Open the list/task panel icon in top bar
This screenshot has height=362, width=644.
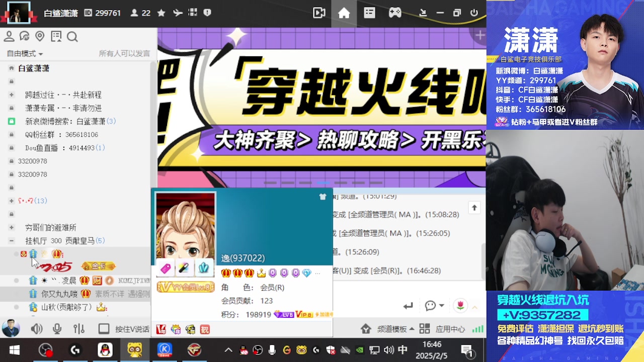pos(370,13)
